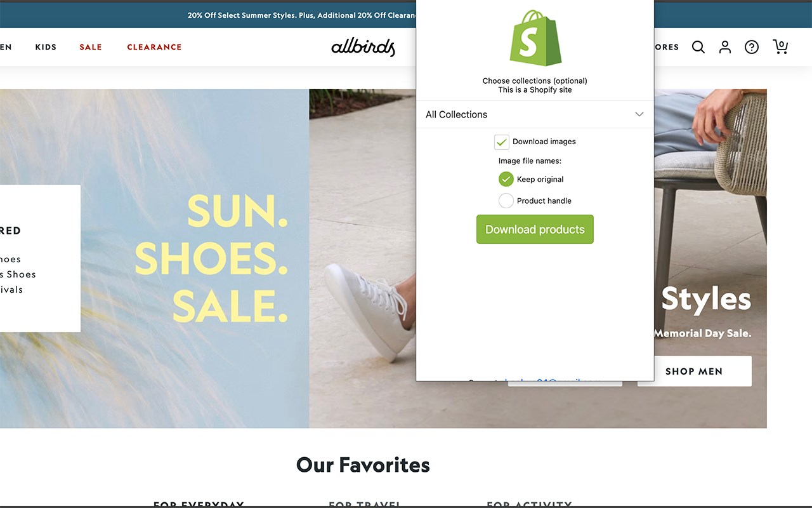
Task: Select Keep original file names option
Action: [x=506, y=179]
